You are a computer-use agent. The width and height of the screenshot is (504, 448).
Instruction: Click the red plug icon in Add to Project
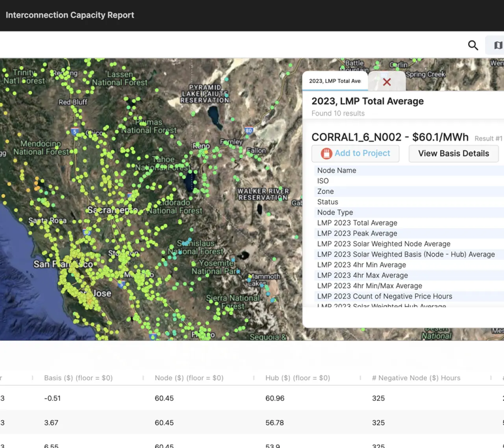click(x=326, y=153)
